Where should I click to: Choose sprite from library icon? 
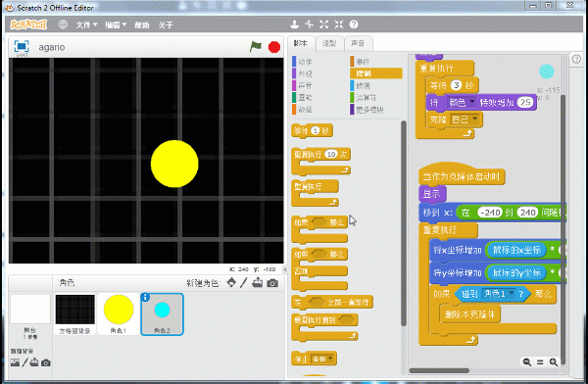coord(231,282)
